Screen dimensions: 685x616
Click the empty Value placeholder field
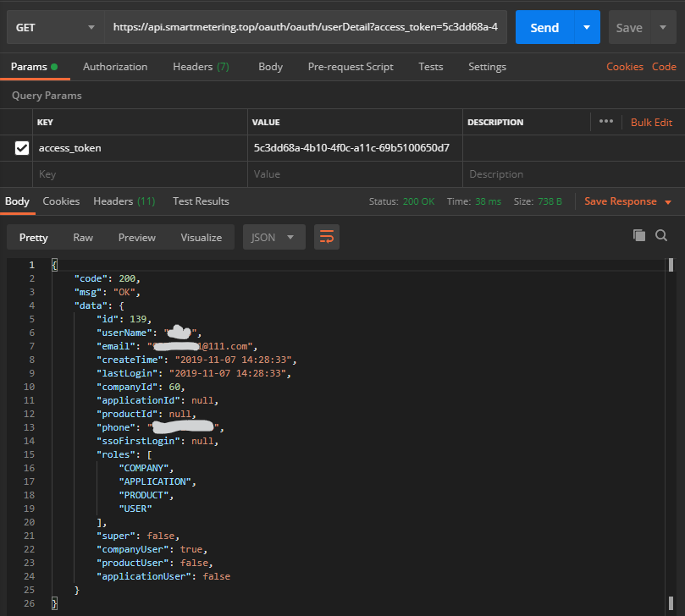355,174
